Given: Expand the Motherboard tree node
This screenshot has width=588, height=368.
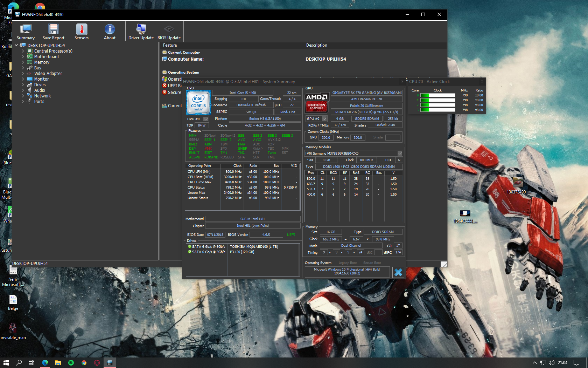Looking at the screenshot, I should click(23, 57).
